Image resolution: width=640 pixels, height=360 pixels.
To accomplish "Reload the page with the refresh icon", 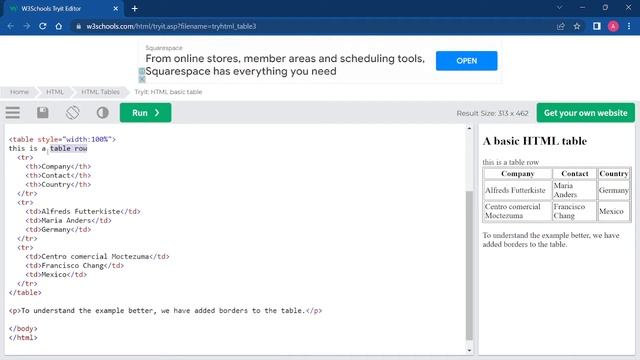I will (x=42, y=26).
